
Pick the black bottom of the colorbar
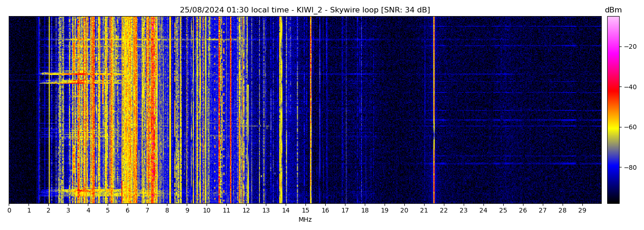point(613,200)
